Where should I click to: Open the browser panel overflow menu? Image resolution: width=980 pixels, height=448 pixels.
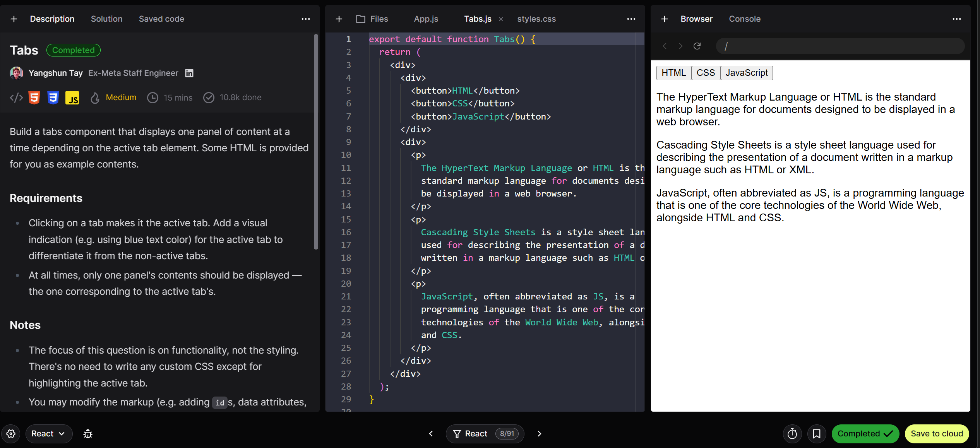click(957, 19)
